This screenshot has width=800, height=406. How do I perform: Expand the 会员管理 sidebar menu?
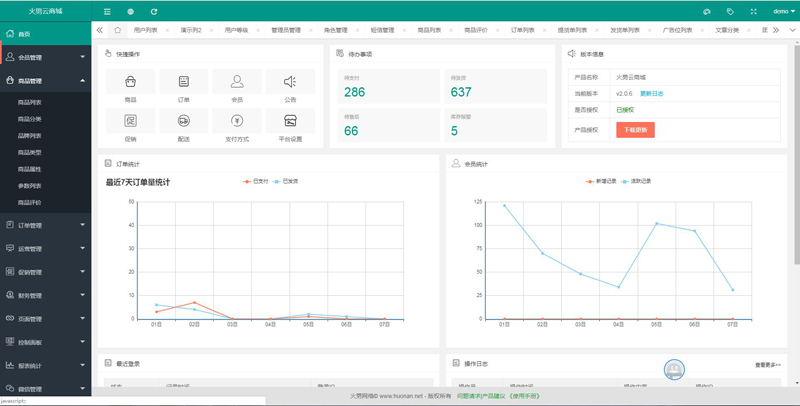tap(46, 57)
